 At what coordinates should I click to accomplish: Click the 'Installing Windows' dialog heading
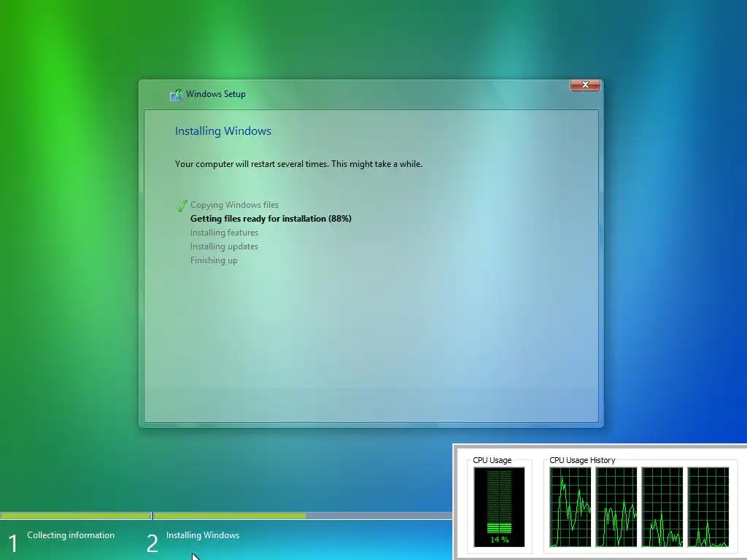(223, 131)
